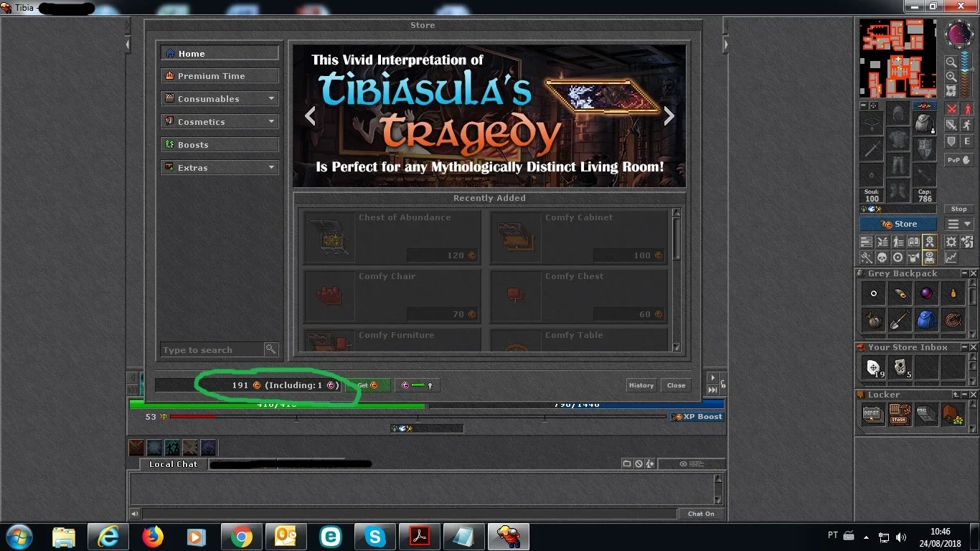Viewport: 980px width, 551px height.
Task: Open the Mail box in Locker
Action: [x=926, y=414]
